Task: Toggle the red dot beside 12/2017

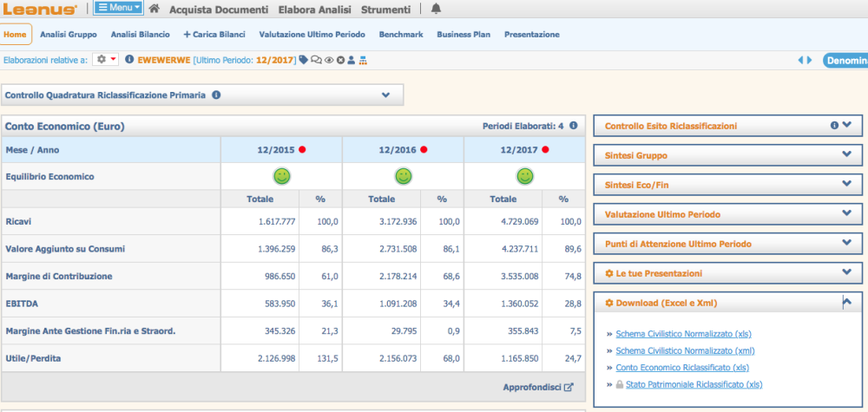Action: [545, 150]
